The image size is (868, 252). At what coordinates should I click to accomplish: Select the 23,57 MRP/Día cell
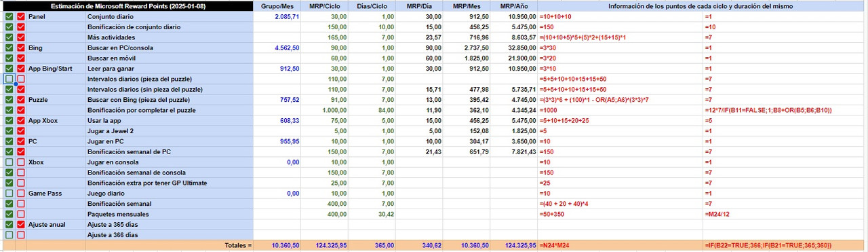[420, 37]
